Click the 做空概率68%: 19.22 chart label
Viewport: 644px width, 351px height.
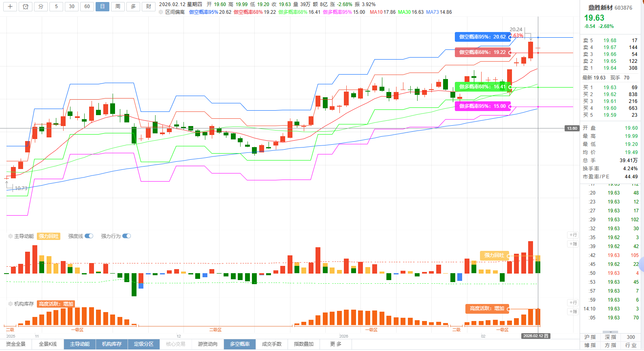coord(482,52)
